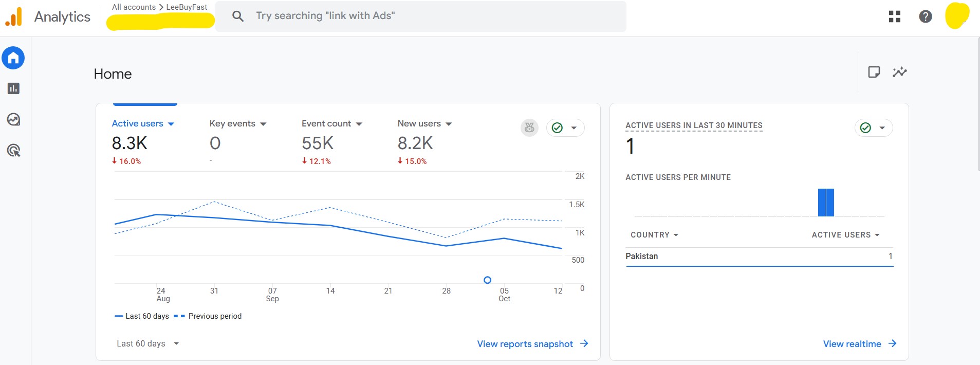Click the anomaly detection badge icon

[529, 127]
